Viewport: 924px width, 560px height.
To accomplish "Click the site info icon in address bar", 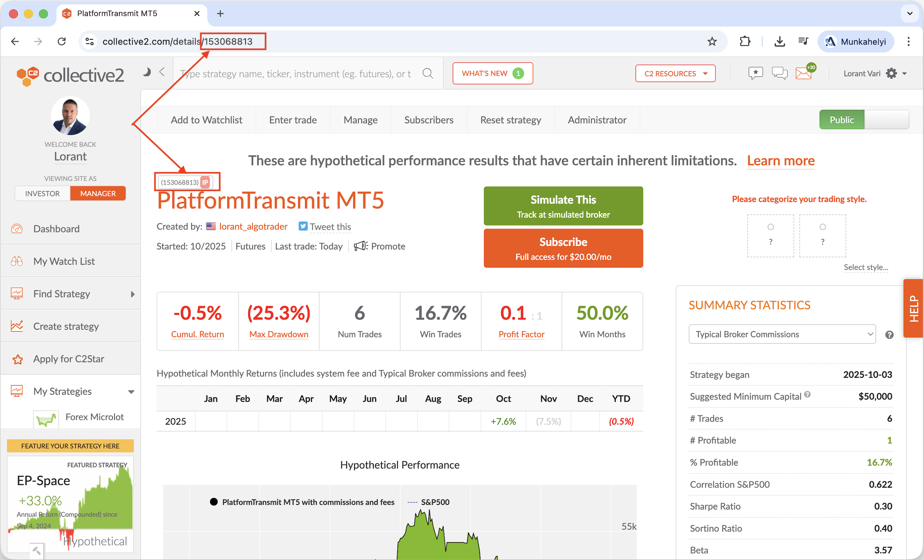I will pyautogui.click(x=89, y=41).
